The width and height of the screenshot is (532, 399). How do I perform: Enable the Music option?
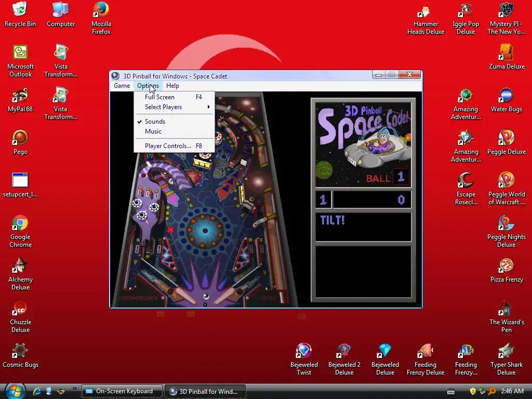[175, 131]
